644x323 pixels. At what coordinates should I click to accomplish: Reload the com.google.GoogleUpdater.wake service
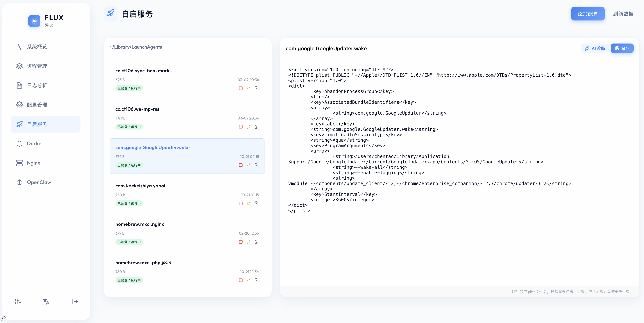[x=248, y=165]
